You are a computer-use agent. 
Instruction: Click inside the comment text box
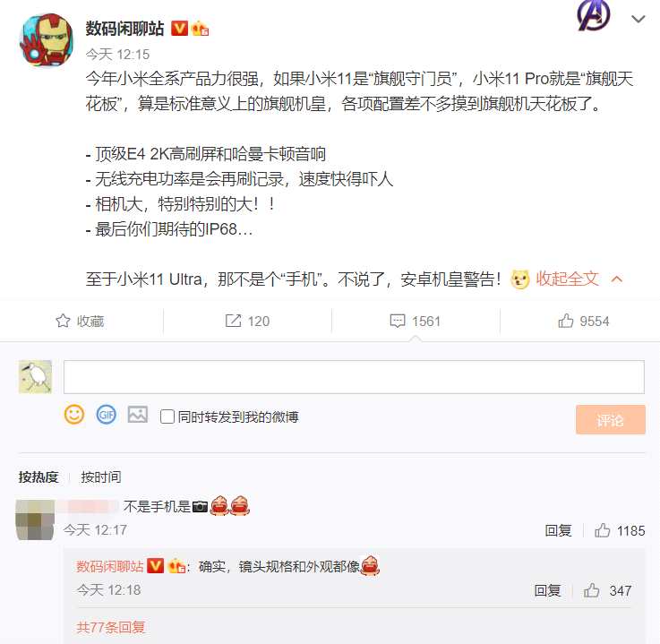point(354,377)
